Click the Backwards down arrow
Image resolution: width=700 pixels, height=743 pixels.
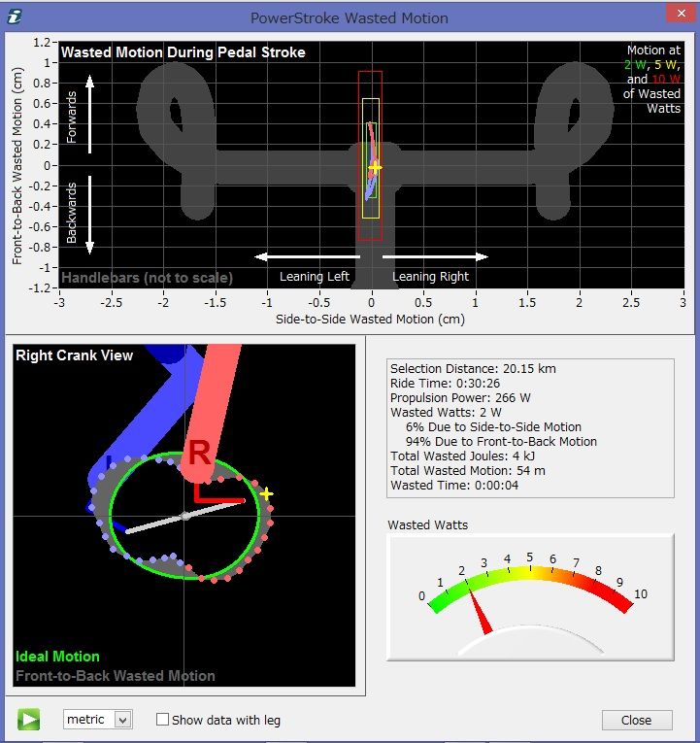(89, 215)
